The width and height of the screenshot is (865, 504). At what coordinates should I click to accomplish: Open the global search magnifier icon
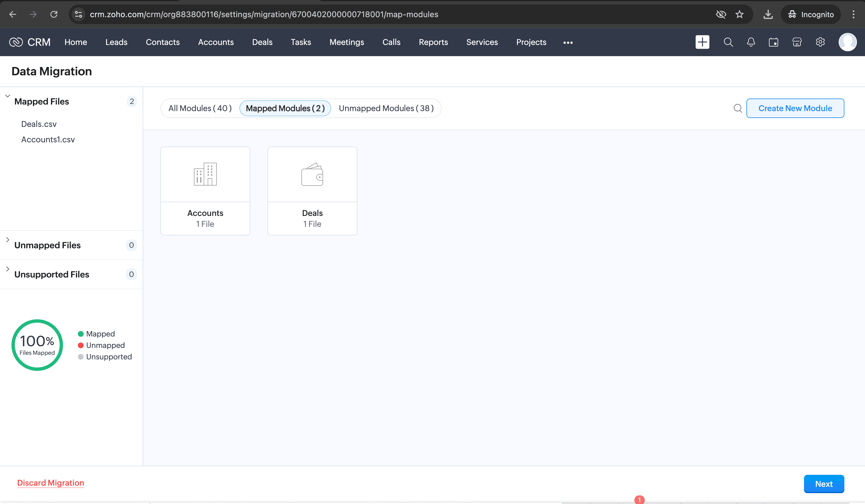[728, 42]
